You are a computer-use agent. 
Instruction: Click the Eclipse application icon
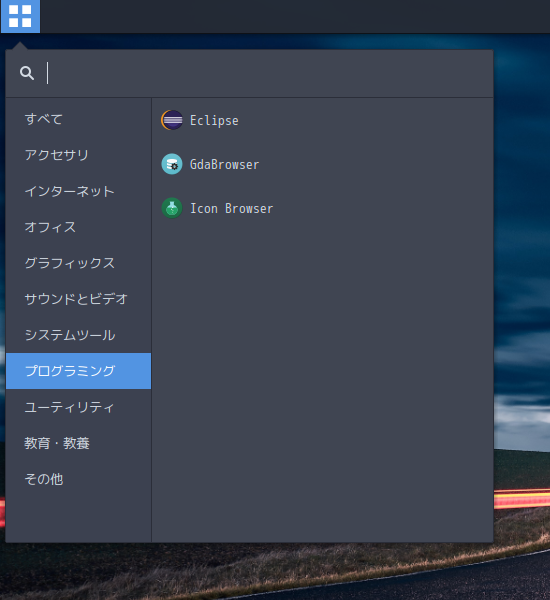pos(172,120)
